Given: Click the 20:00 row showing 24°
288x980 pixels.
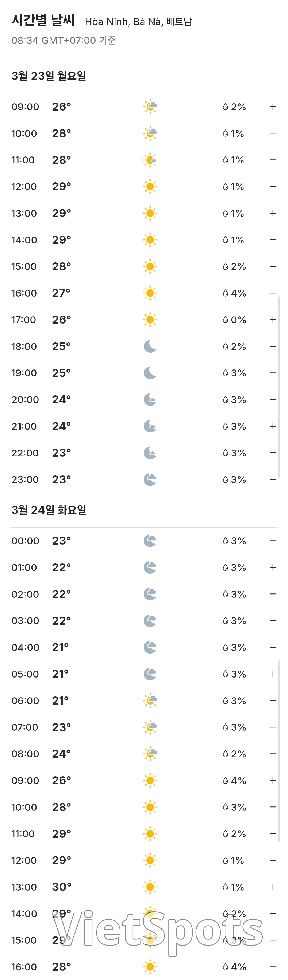Looking at the screenshot, I should 144,399.
